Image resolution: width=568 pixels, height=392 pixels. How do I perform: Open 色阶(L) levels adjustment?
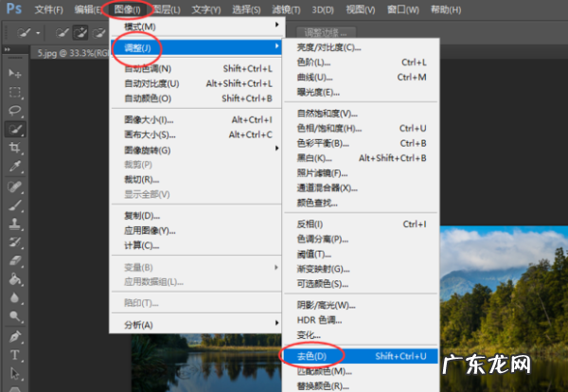tap(361, 62)
